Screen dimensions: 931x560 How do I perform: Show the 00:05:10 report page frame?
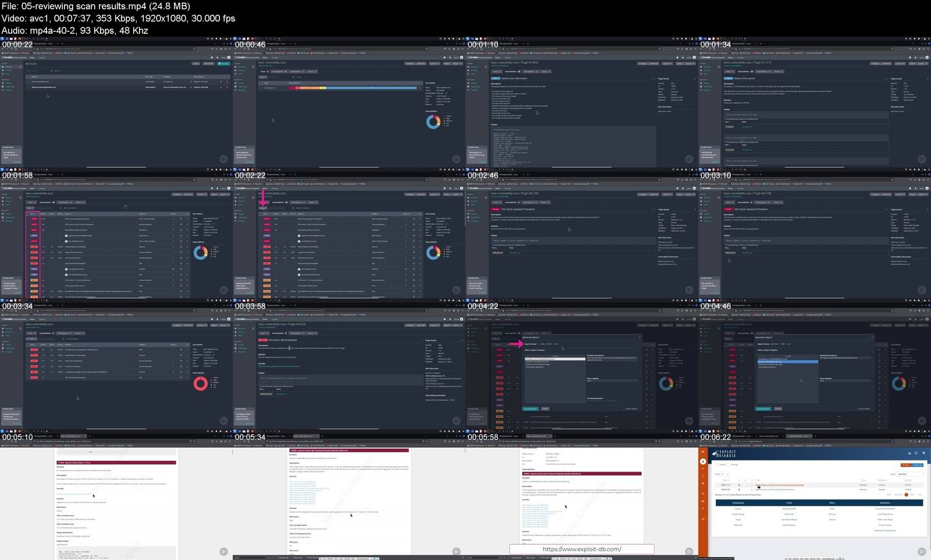coord(116,496)
